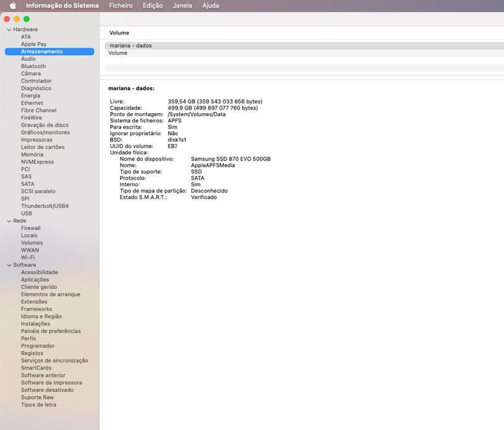Screen dimensions: 504x430
Task: Select Wi-Fi under Rede
Action: coord(28,257)
